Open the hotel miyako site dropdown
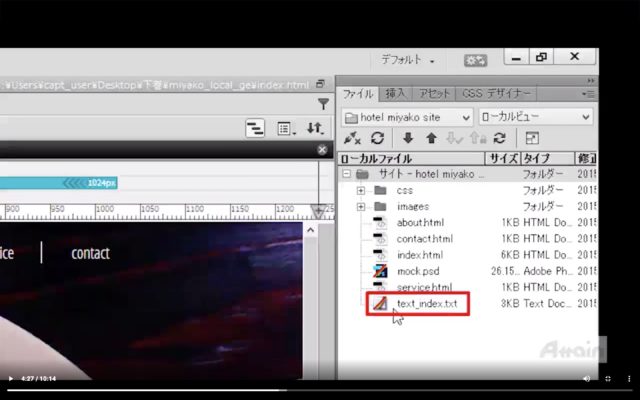The width and height of the screenshot is (640, 400). click(x=407, y=118)
